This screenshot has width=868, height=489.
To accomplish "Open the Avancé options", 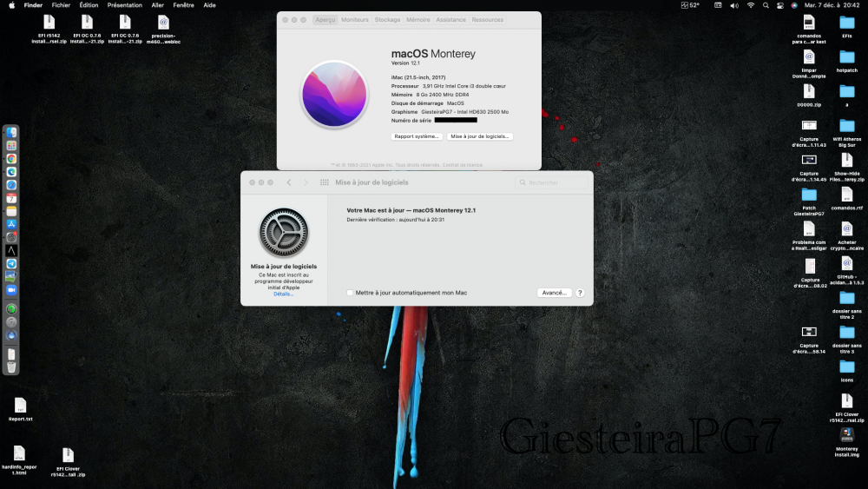I will pos(554,293).
